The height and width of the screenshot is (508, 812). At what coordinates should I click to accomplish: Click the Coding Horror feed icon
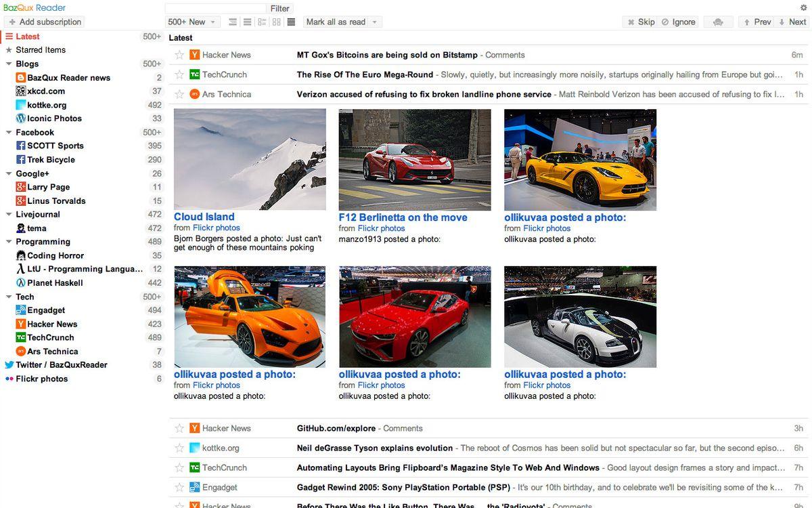click(x=21, y=255)
